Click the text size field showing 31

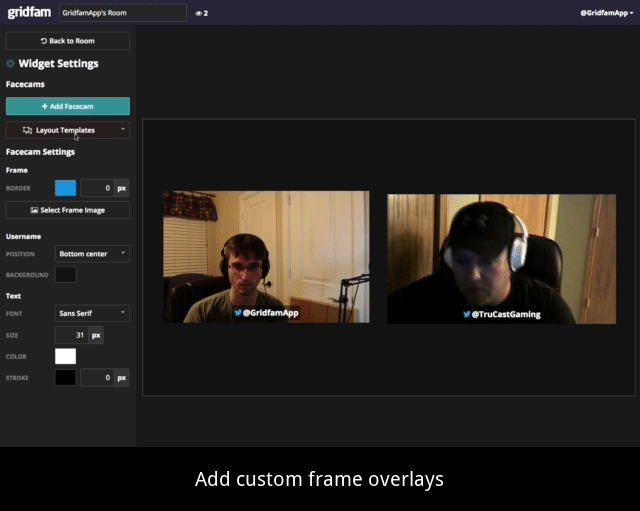[x=72, y=335]
